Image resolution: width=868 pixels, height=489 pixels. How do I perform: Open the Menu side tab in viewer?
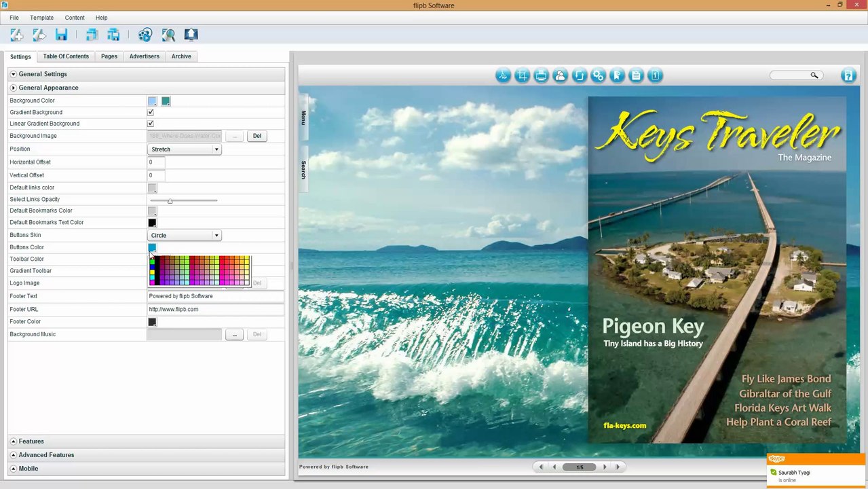point(303,117)
